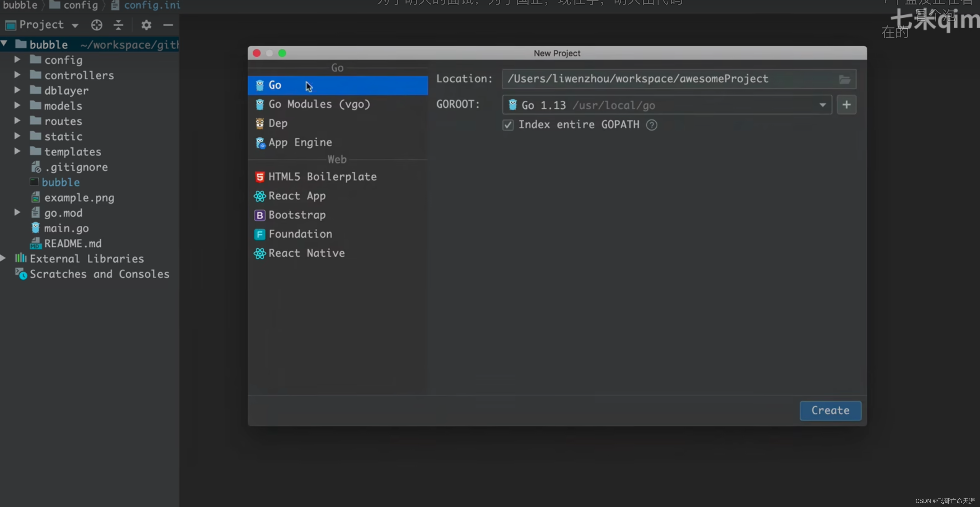
Task: Expand the templates folder
Action: point(17,151)
